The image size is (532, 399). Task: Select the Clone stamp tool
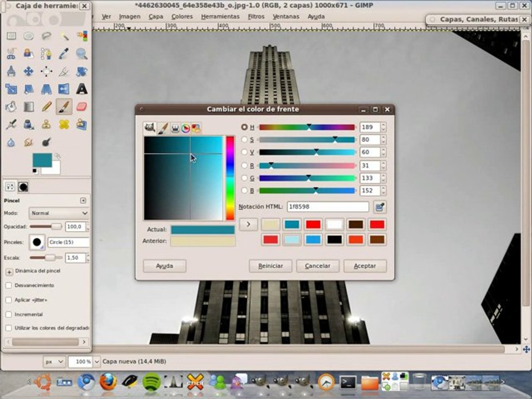[x=46, y=124]
